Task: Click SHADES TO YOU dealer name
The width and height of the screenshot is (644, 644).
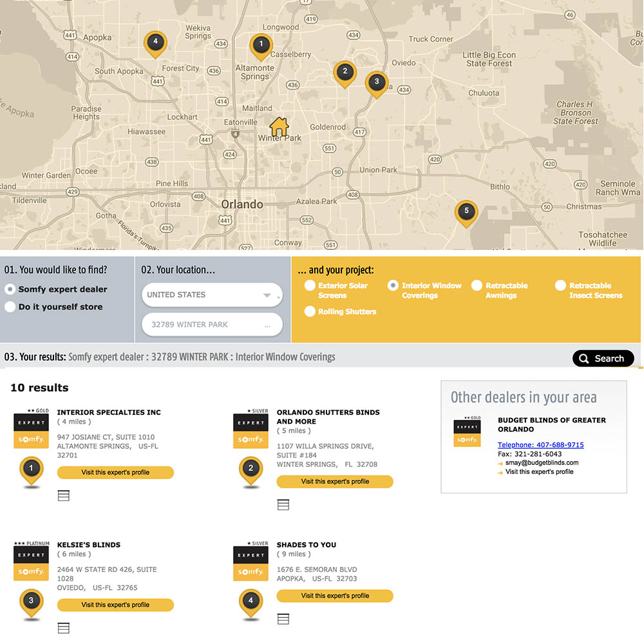Action: (x=307, y=545)
